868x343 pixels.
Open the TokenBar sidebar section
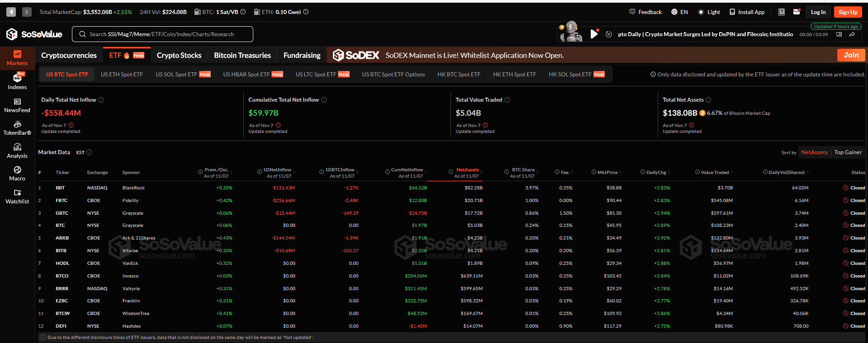click(x=17, y=128)
